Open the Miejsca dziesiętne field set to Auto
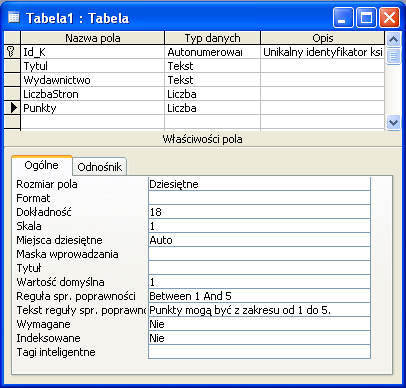 (x=259, y=240)
